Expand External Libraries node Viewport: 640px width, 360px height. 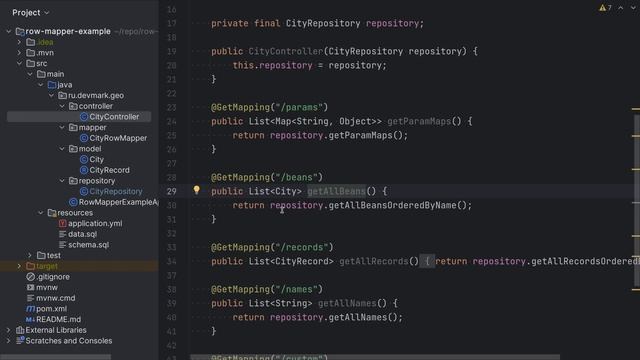[x=9, y=330]
